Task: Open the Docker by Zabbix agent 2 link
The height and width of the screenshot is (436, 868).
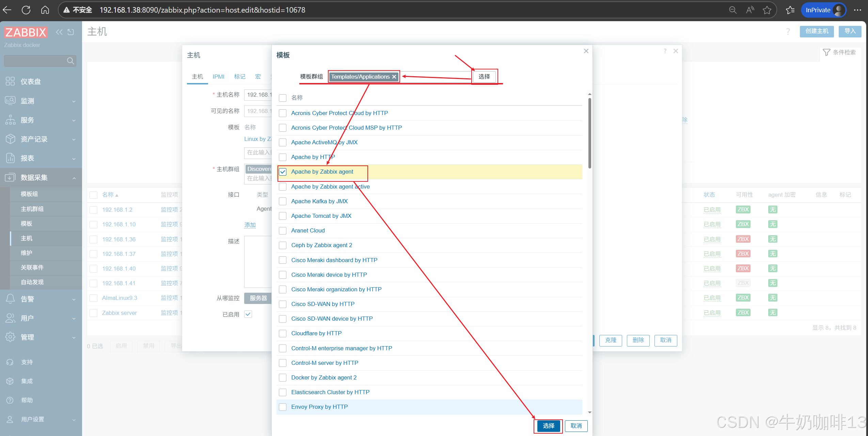Action: coord(323,377)
